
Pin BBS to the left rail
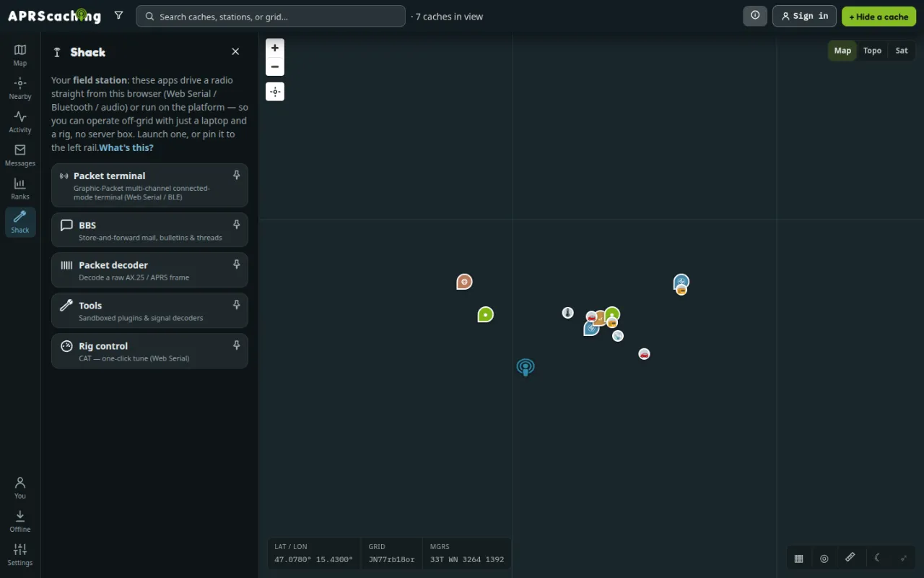(236, 225)
